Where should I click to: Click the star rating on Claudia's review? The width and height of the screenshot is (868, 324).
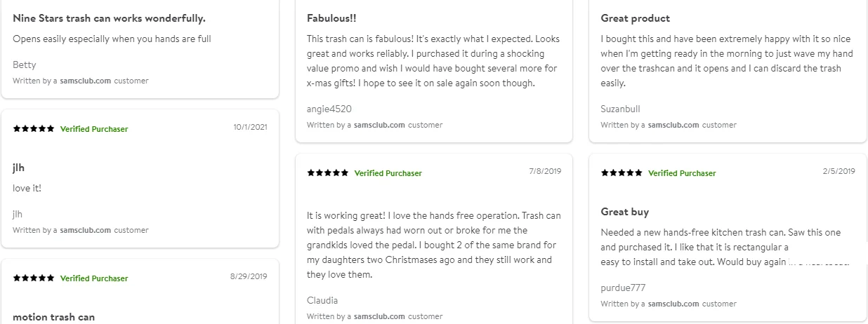click(327, 173)
